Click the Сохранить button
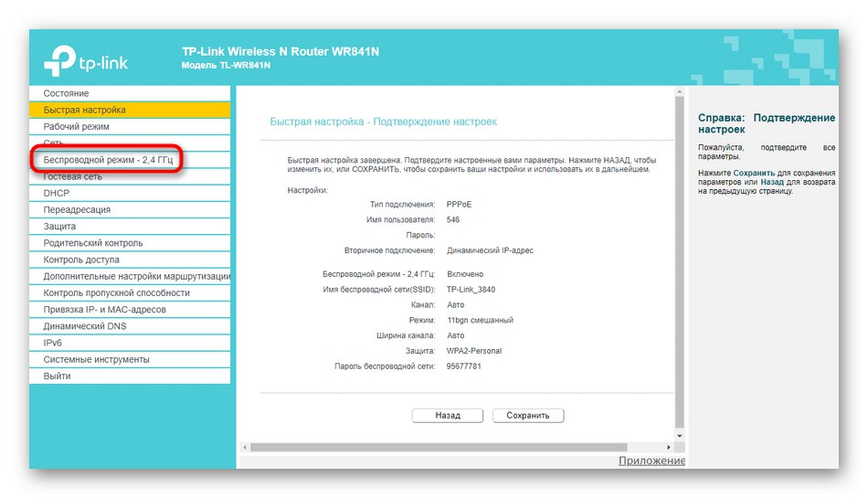 click(x=528, y=416)
